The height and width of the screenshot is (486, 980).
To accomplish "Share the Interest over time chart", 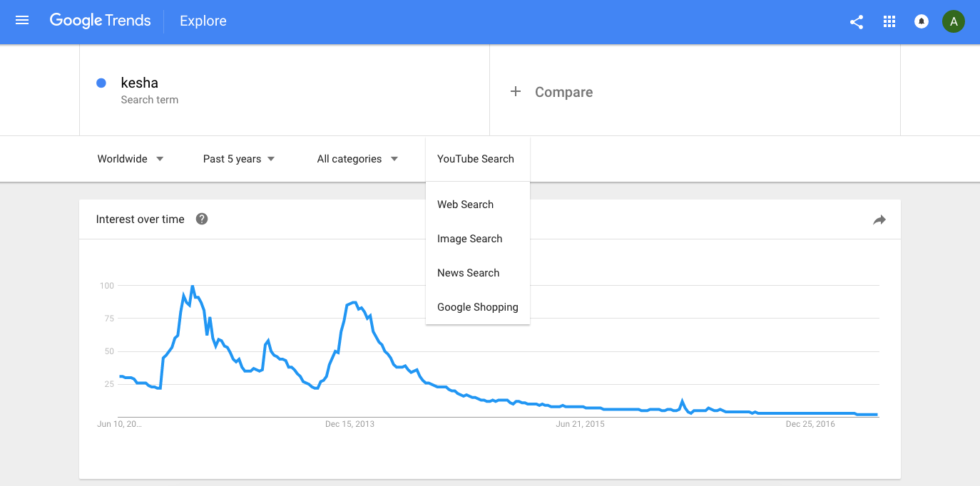I will click(879, 220).
